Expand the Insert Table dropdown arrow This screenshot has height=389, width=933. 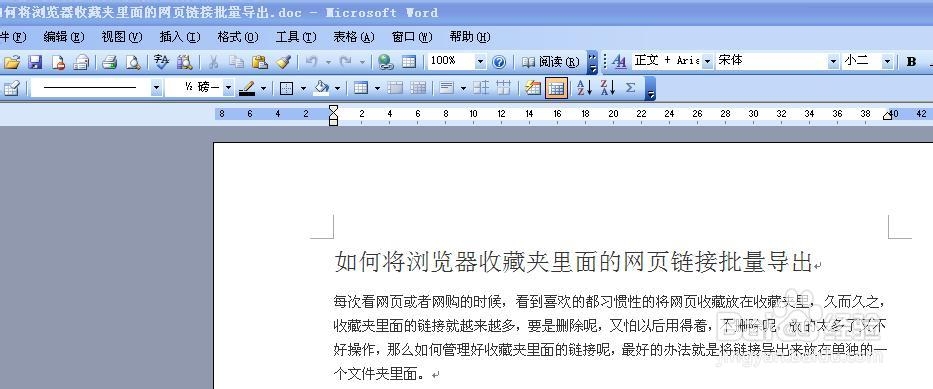point(377,89)
